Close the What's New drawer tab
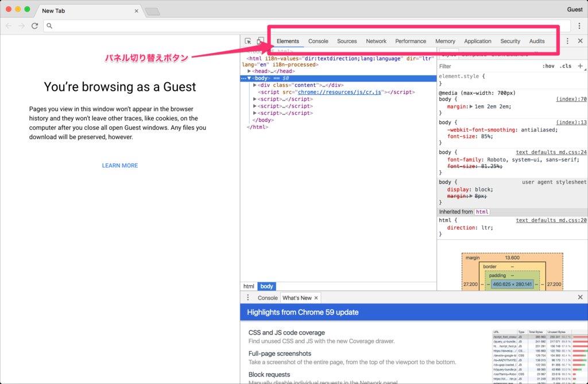The image size is (588, 384). (x=316, y=298)
